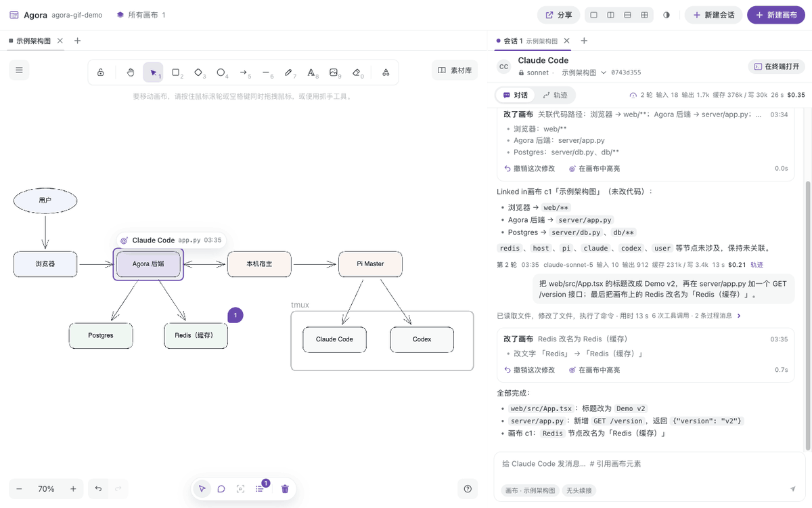Click the 无头续接 chip
Viewport: 812px width, 508px height.
pyautogui.click(x=579, y=490)
